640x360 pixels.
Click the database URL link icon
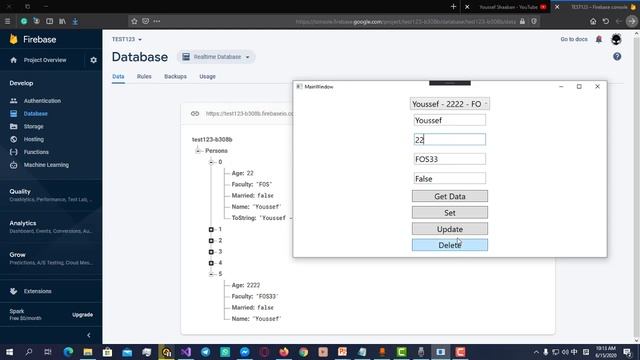[x=195, y=113]
